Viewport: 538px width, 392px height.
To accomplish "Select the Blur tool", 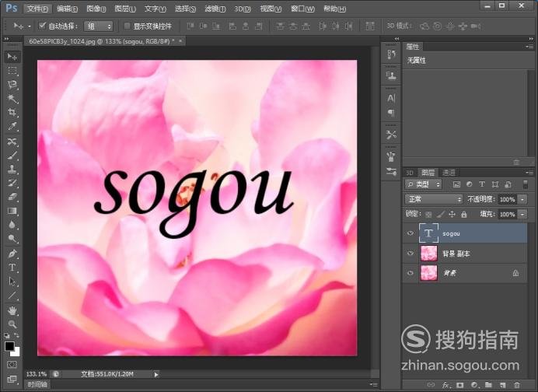I will pos(12,225).
